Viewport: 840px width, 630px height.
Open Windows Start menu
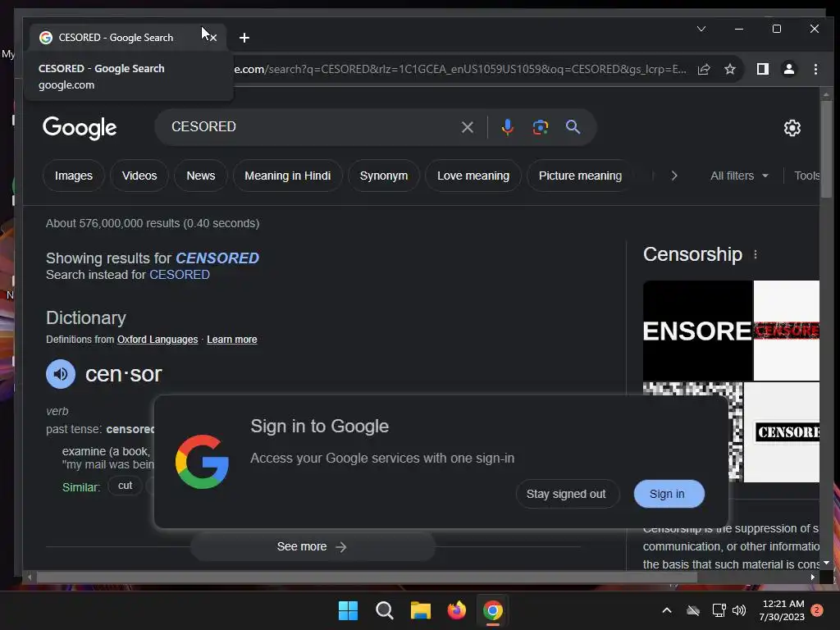click(348, 610)
